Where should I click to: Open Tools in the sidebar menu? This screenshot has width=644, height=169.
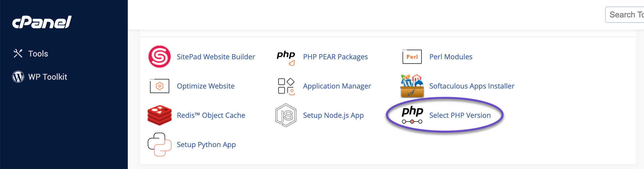click(38, 54)
